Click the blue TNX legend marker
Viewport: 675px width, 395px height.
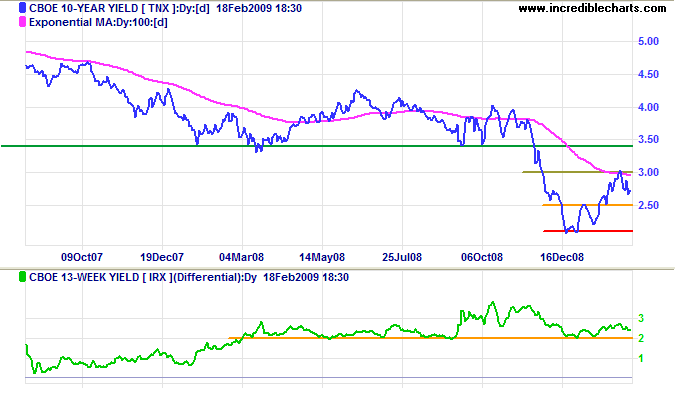[x=22, y=8]
